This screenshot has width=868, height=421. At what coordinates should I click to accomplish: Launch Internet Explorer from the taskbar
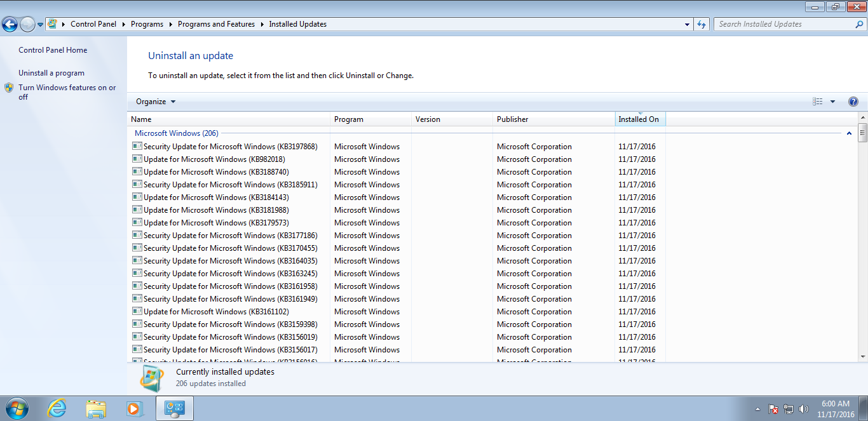[x=57, y=408]
